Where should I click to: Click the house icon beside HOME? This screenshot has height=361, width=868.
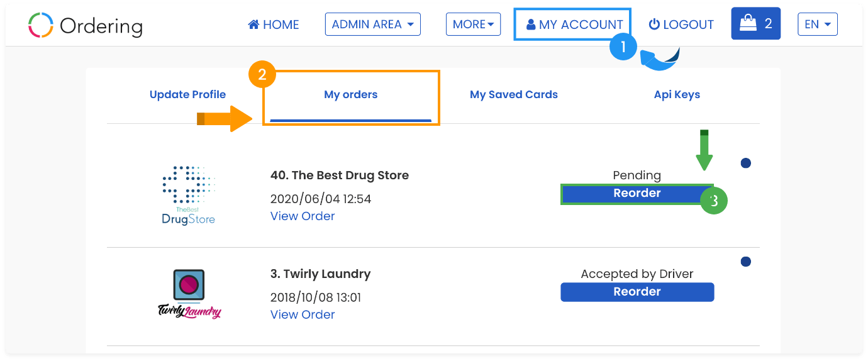[x=253, y=25]
